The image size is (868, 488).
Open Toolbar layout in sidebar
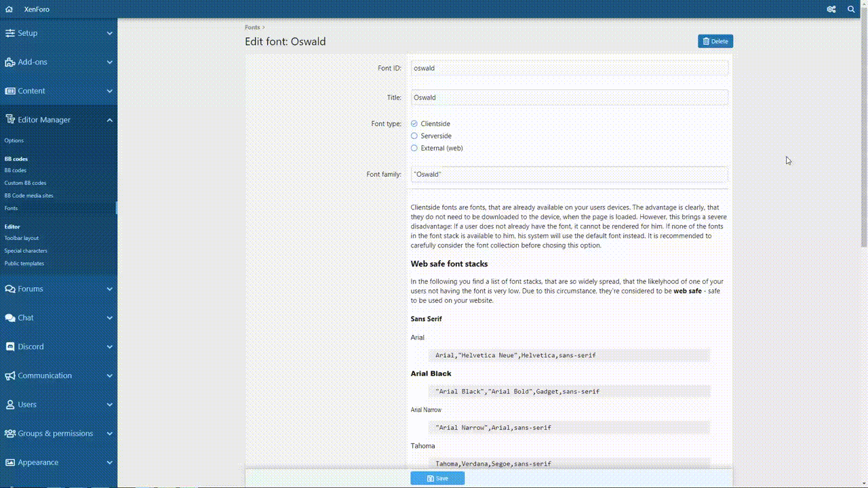pyautogui.click(x=22, y=239)
